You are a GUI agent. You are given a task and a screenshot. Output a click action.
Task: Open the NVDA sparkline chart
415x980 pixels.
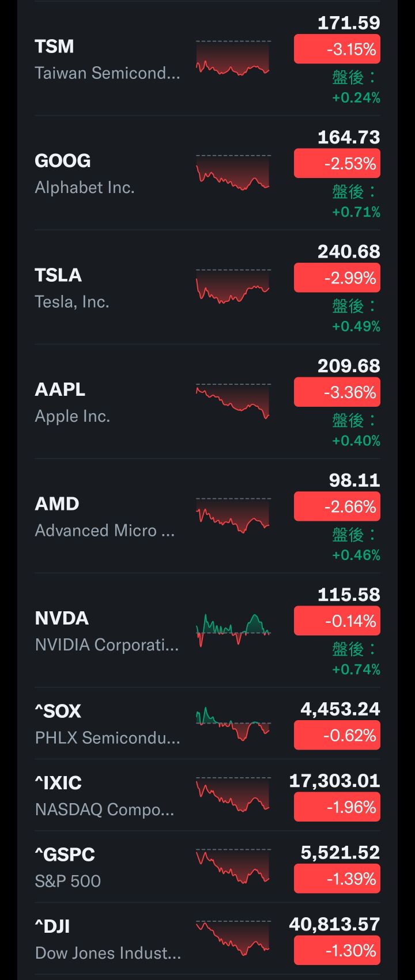point(233,630)
